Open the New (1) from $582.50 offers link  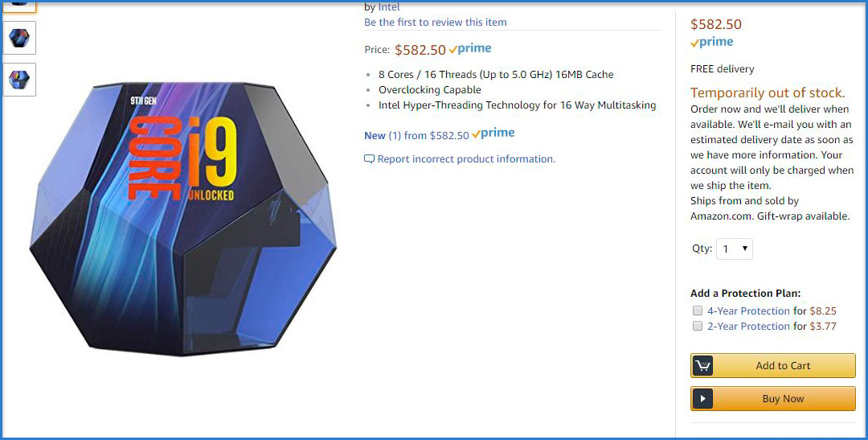tap(416, 135)
